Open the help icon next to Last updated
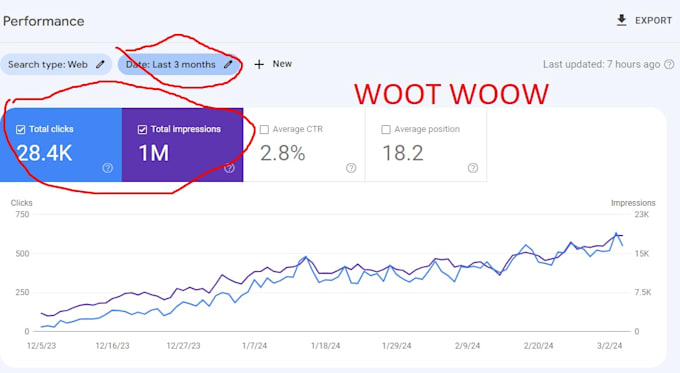The image size is (680, 373). (x=670, y=64)
